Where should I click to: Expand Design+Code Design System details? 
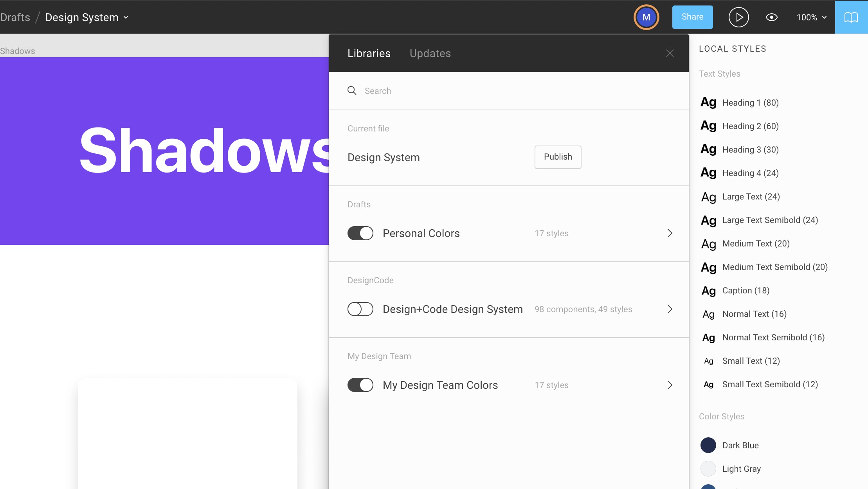pyautogui.click(x=670, y=309)
